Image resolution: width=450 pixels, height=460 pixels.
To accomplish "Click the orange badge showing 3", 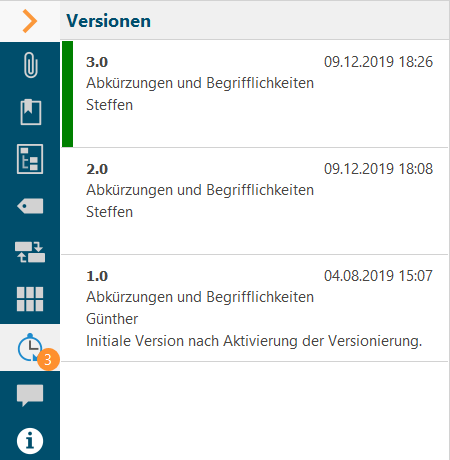I will 48,360.
